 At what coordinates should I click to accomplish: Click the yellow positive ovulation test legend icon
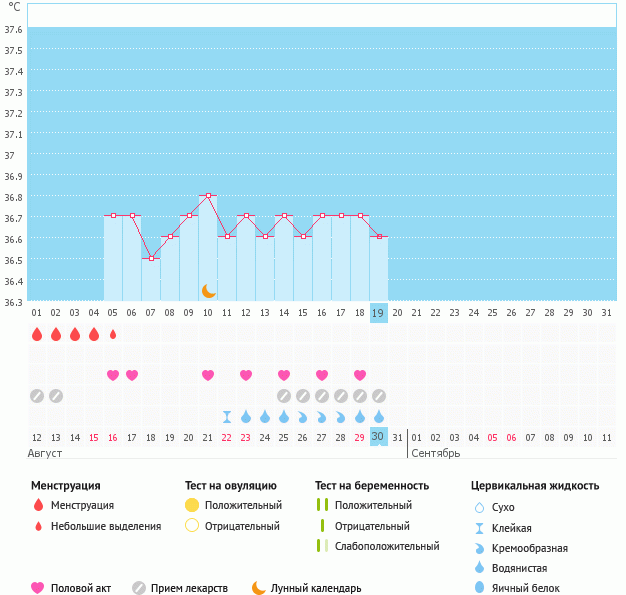192,505
